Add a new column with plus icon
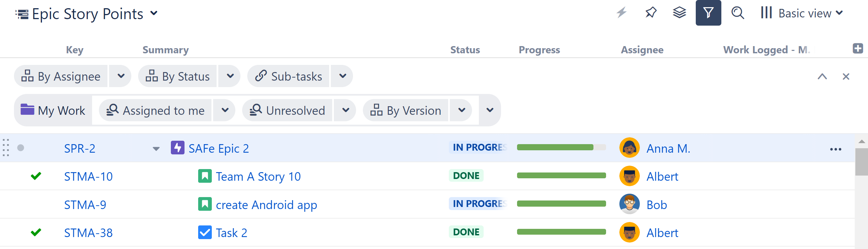 pyautogui.click(x=858, y=49)
